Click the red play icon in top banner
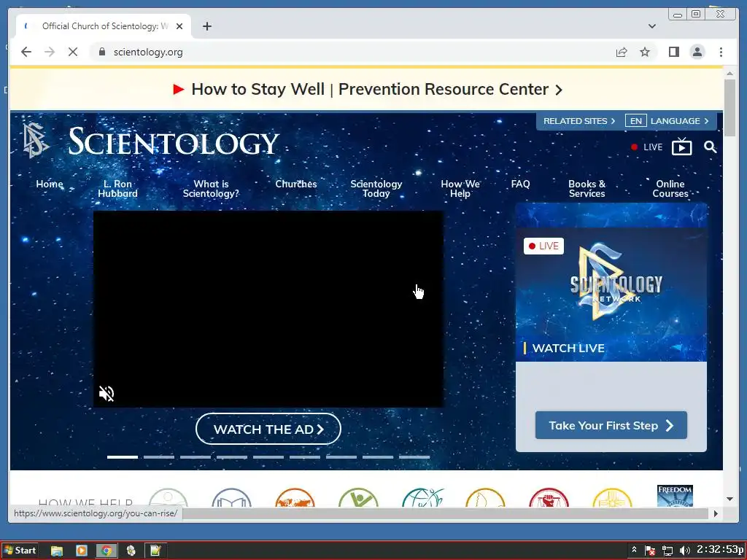 tap(179, 89)
